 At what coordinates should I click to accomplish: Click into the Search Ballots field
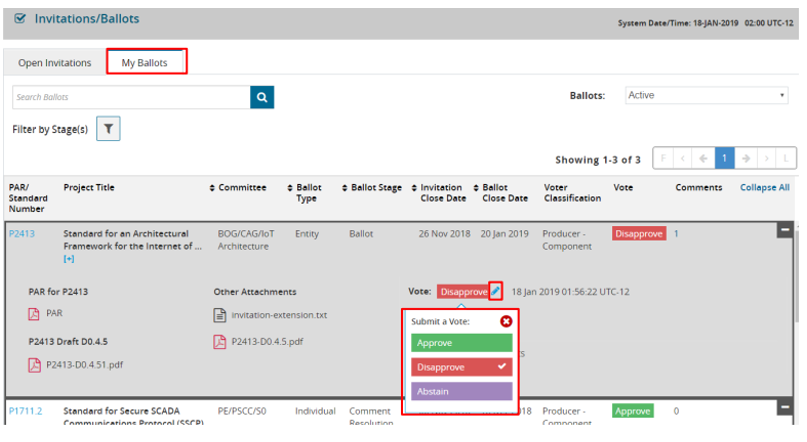click(x=130, y=97)
